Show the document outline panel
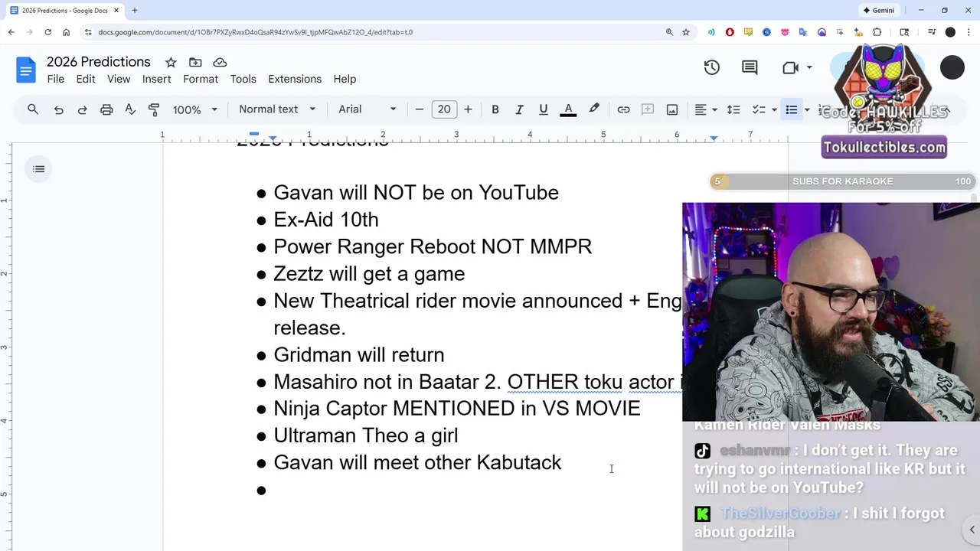The image size is (980, 551). pyautogui.click(x=39, y=169)
